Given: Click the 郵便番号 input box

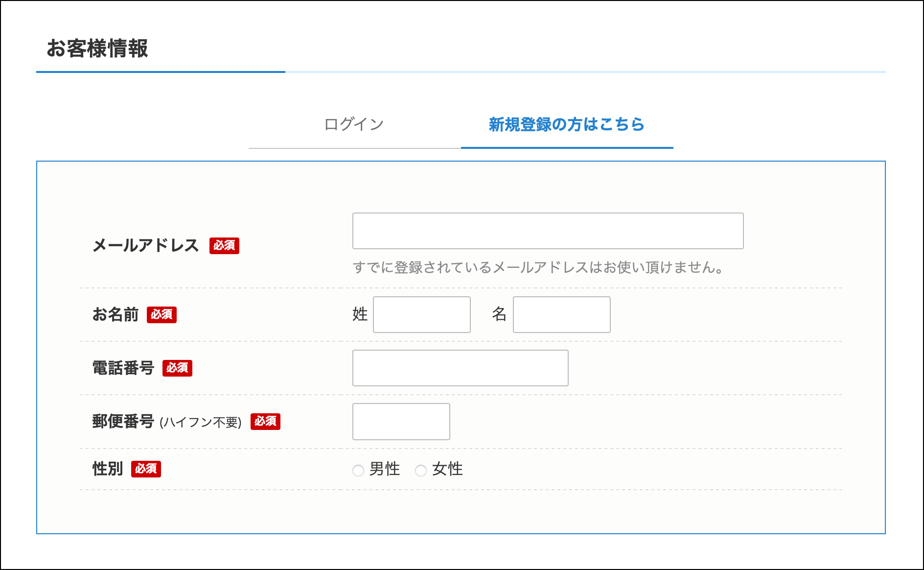Looking at the screenshot, I should point(401,422).
